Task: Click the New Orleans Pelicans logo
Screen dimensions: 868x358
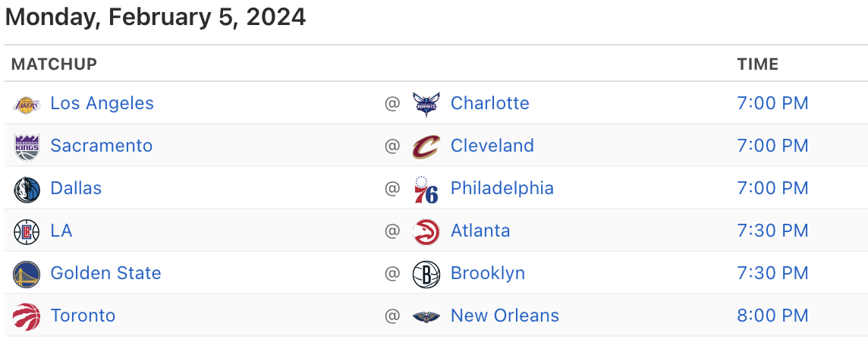Action: click(x=426, y=316)
